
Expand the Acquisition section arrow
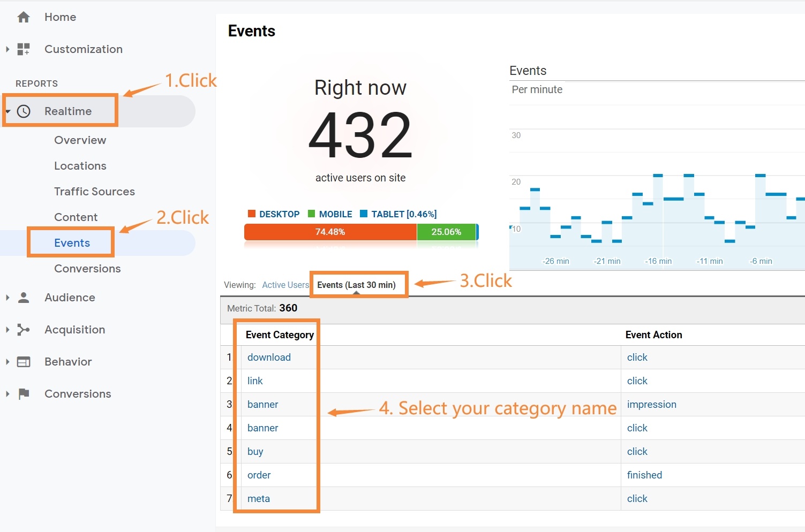click(x=7, y=330)
